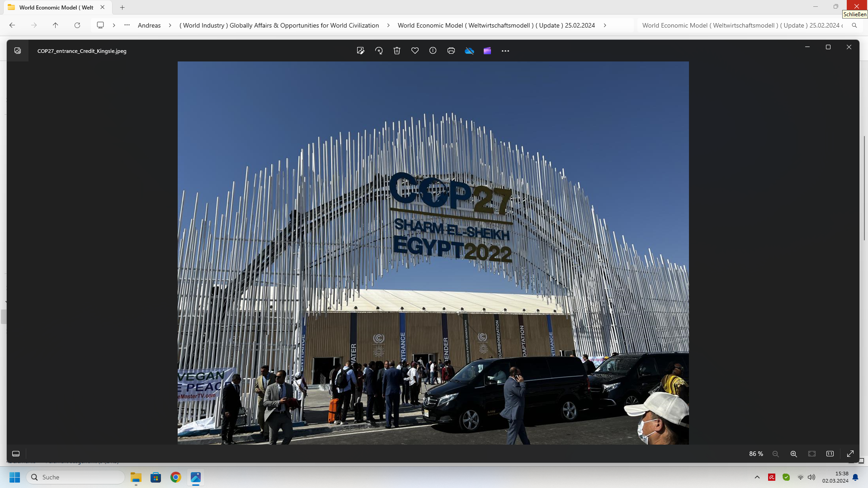Show file info with info icon

coord(433,51)
